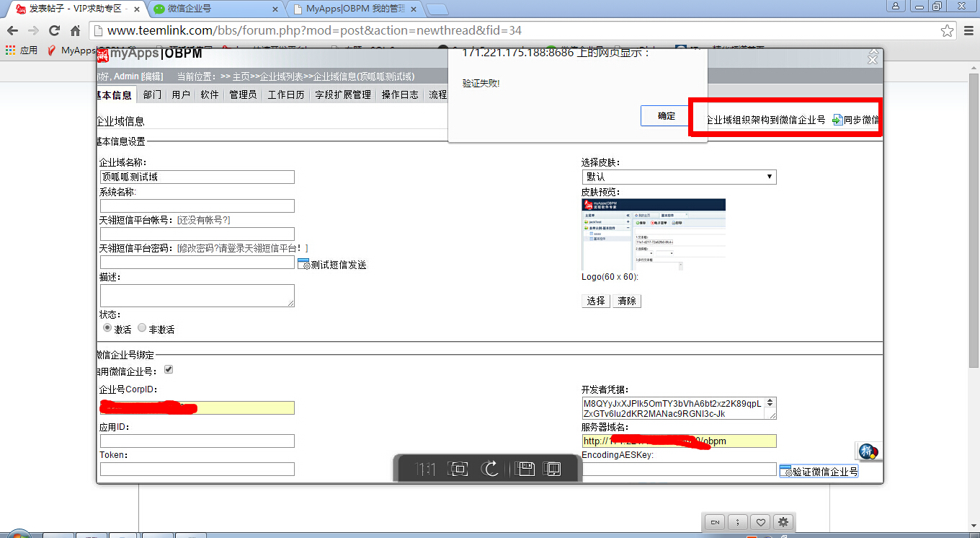
Task: Click the 开发者凭据 text area
Action: (679, 408)
